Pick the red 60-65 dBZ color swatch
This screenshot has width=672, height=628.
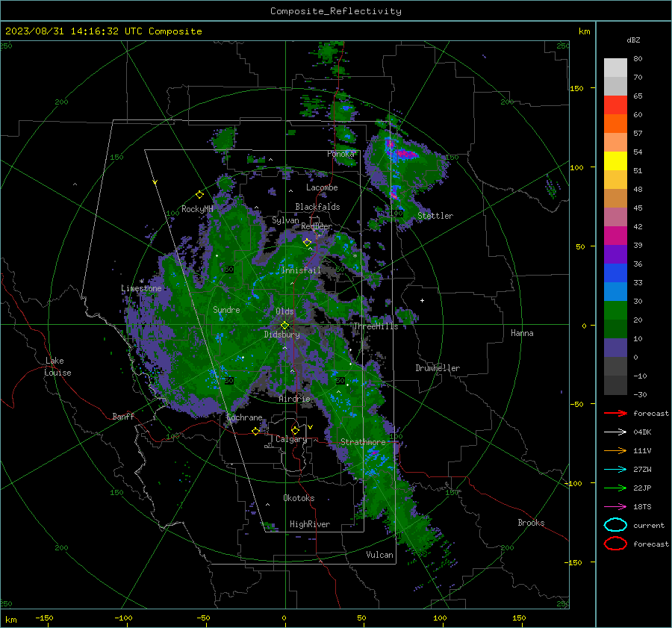click(615, 105)
